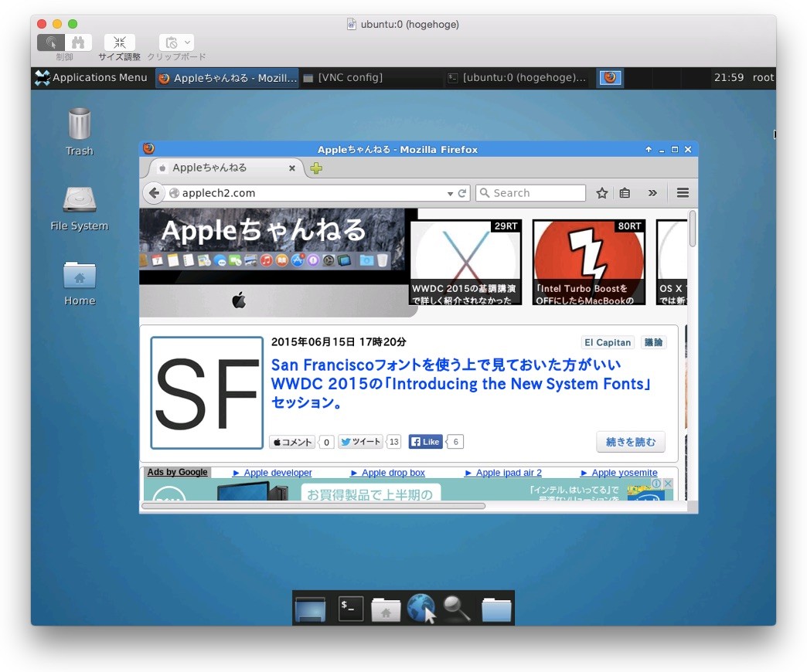This screenshot has height=672, width=807.
Task: Click the El Capitan tag
Action: (608, 342)
